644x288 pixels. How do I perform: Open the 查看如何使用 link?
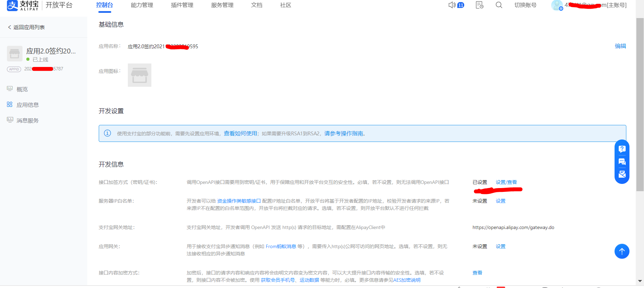[x=240, y=134]
